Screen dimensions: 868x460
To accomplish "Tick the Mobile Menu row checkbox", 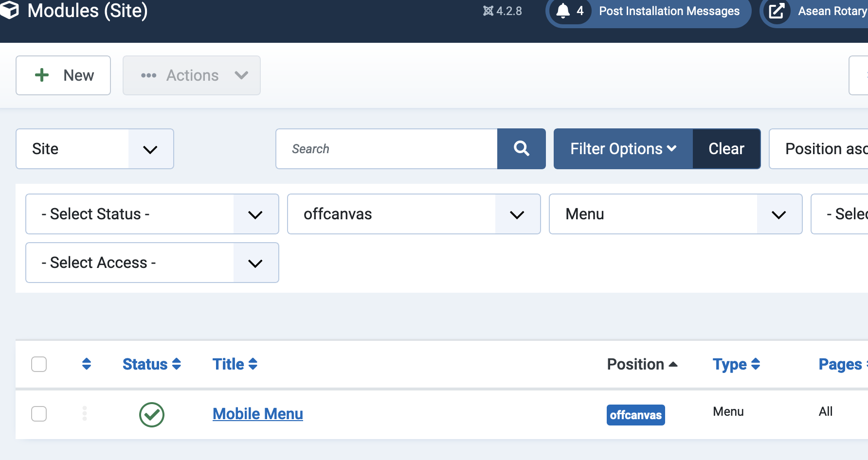I will point(39,414).
